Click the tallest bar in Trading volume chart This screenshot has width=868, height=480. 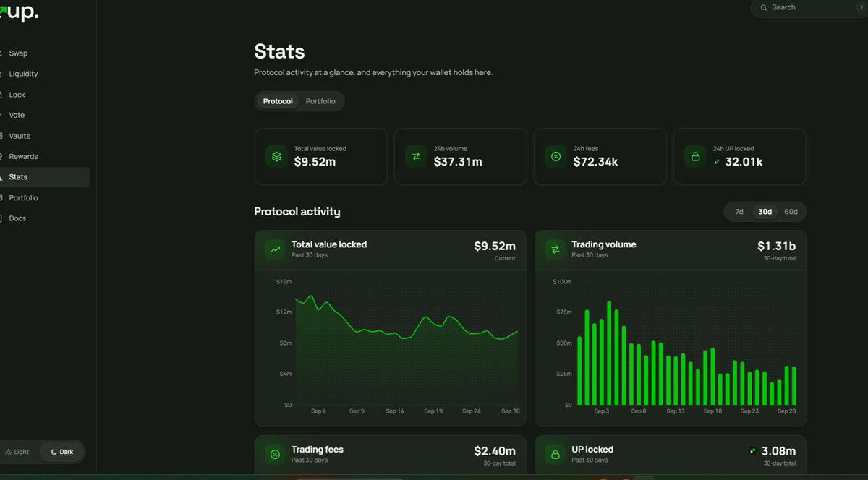(x=609, y=353)
